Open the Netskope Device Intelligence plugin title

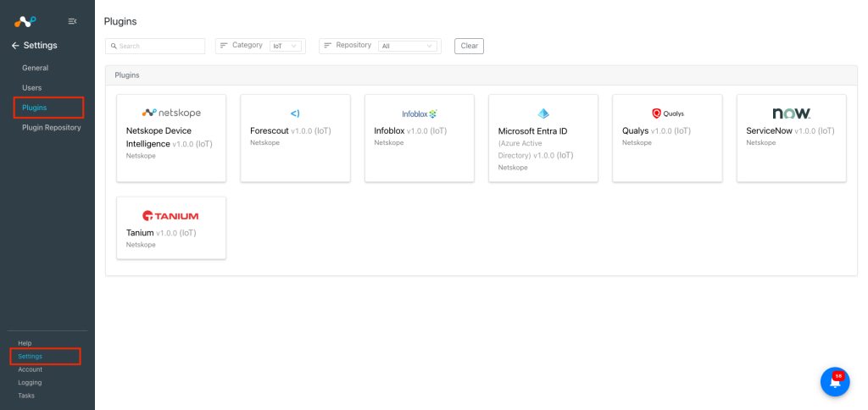(x=170, y=137)
